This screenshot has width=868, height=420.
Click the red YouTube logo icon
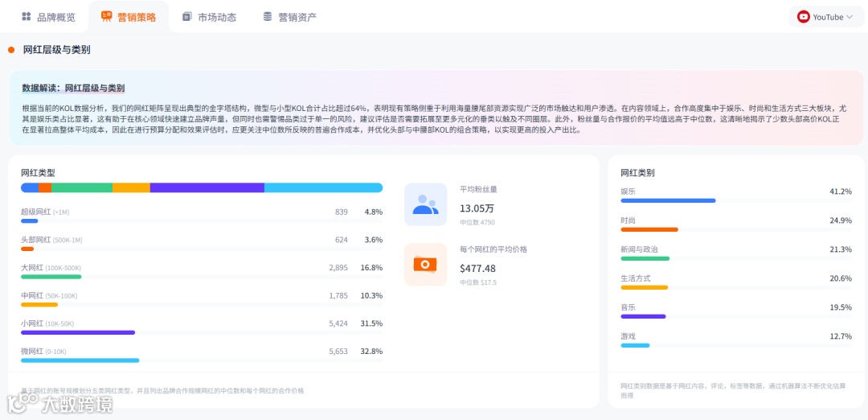(803, 17)
